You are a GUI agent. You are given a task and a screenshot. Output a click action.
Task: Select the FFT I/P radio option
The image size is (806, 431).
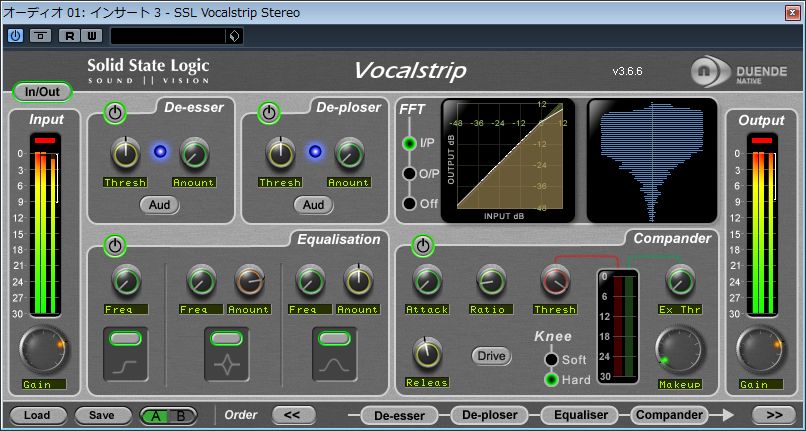point(409,143)
